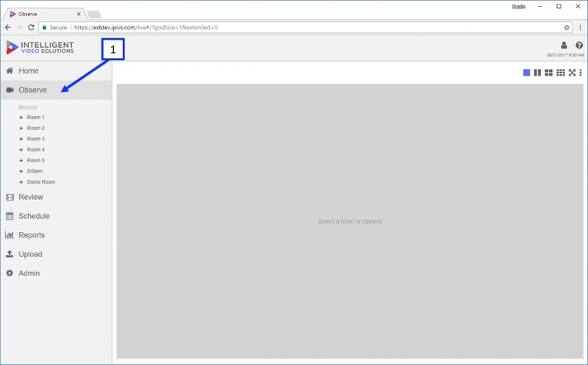Open the Upload menu item
This screenshot has width=588, height=365.
click(x=56, y=254)
